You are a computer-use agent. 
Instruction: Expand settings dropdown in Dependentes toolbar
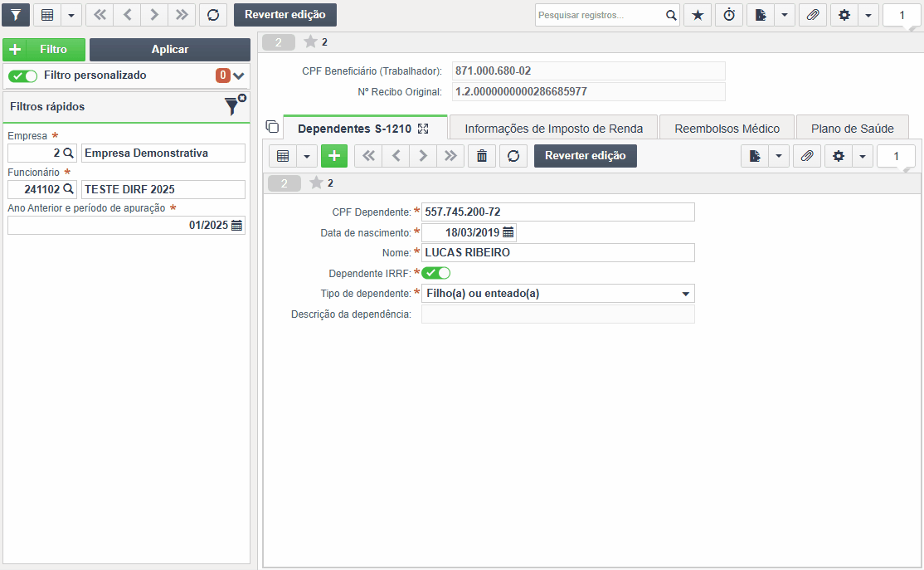point(862,156)
